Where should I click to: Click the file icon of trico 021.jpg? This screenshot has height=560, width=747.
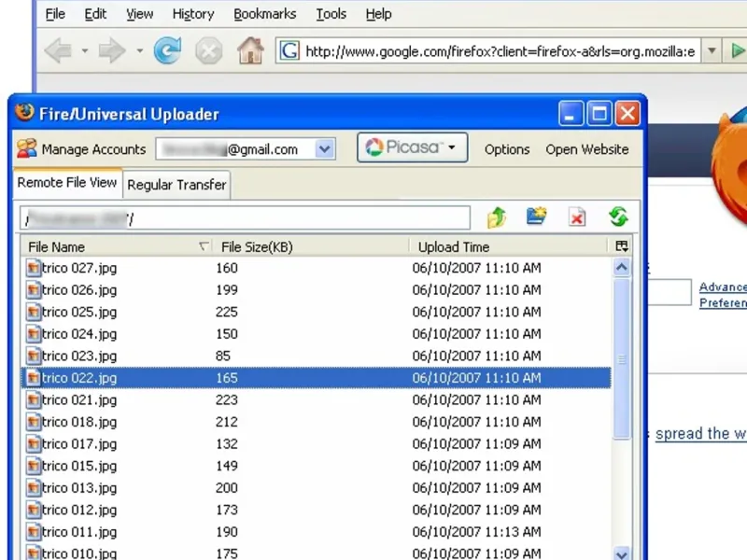pyautogui.click(x=34, y=400)
